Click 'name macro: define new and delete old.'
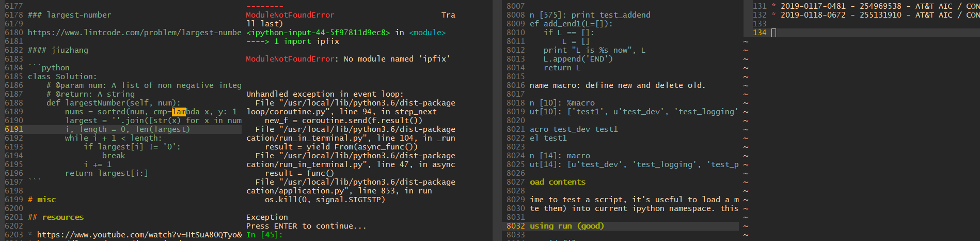Image resolution: width=980 pixels, height=241 pixels. click(618, 85)
